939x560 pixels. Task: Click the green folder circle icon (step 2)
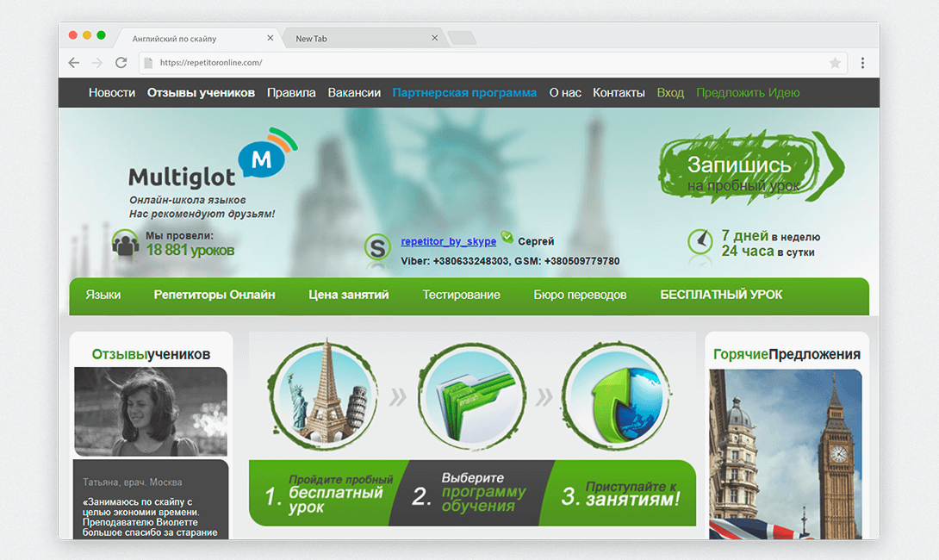(x=472, y=396)
